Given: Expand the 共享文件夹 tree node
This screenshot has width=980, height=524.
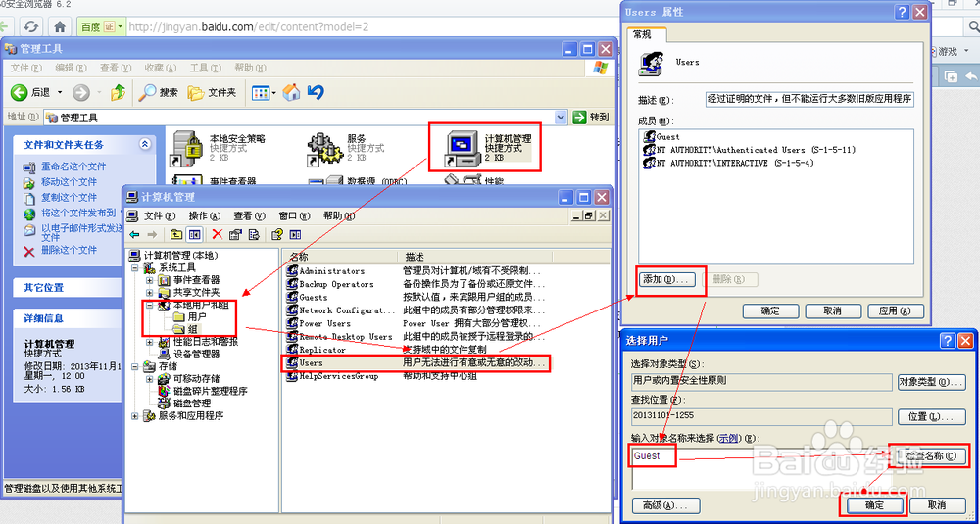Looking at the screenshot, I should pos(149,292).
